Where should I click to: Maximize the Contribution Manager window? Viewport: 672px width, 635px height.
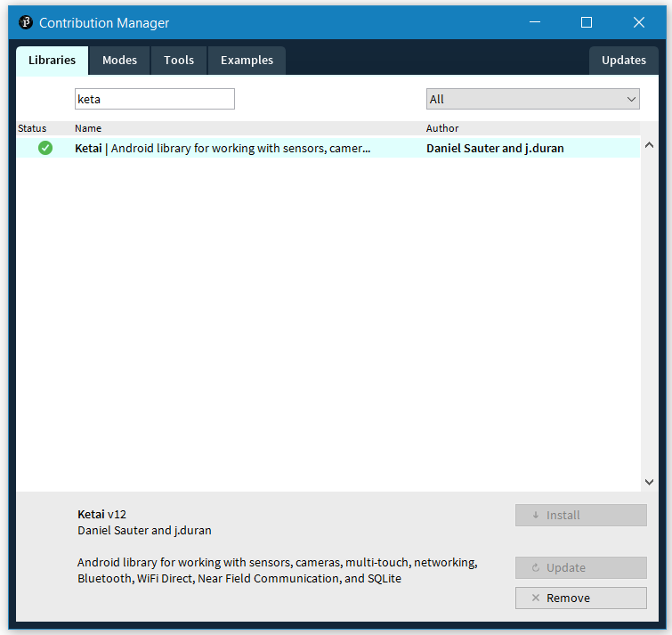(587, 22)
